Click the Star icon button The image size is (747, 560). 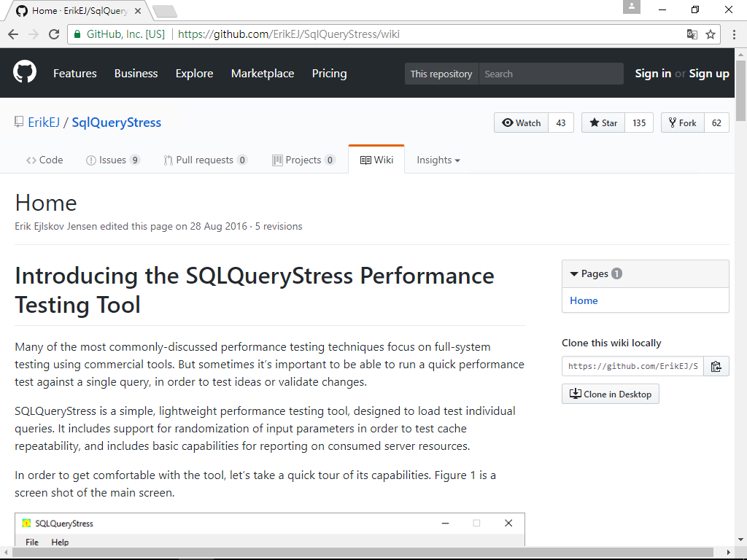pyautogui.click(x=593, y=122)
